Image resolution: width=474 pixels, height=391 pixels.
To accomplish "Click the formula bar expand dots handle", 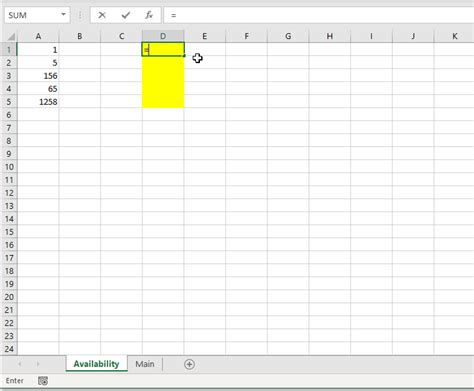I will [x=80, y=15].
